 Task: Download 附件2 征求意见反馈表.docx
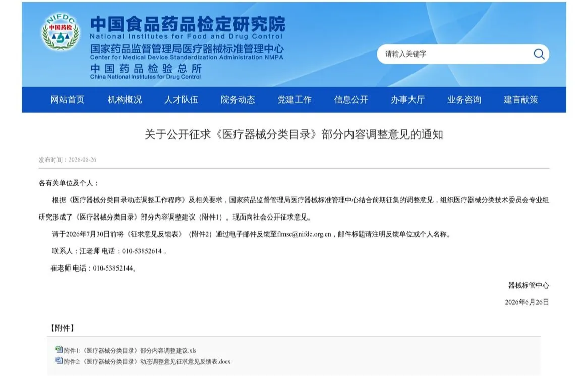click(x=147, y=362)
